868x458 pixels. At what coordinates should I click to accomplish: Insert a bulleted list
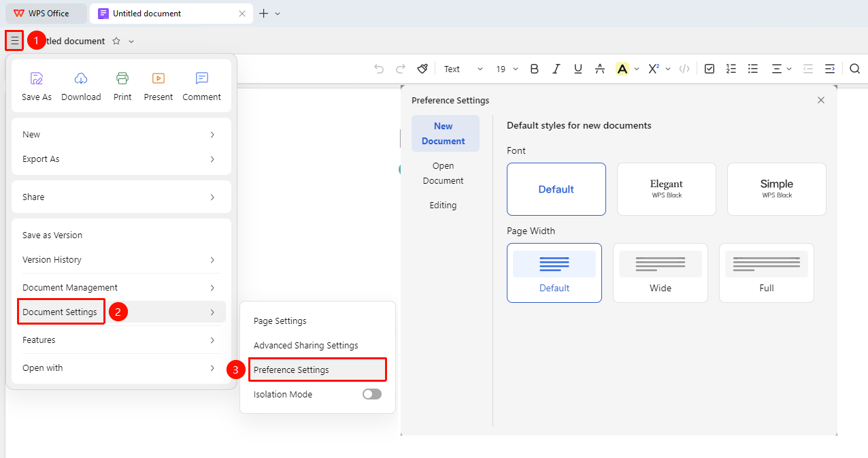pos(753,69)
